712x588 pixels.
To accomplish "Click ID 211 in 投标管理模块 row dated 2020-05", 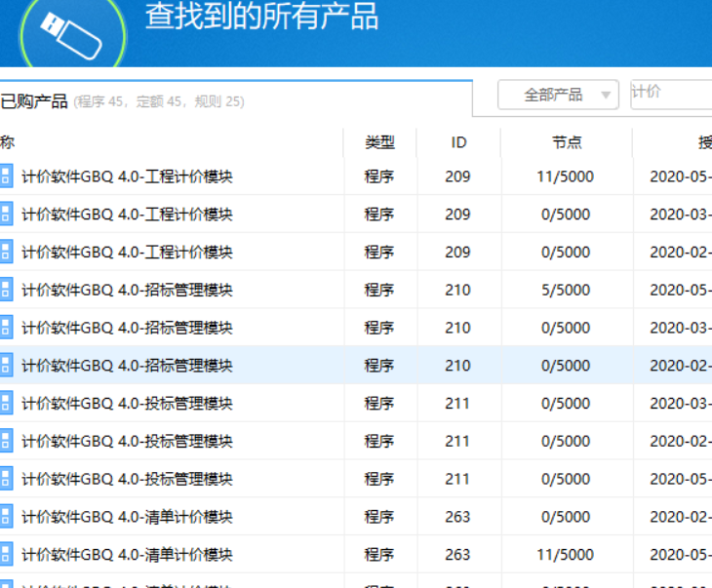I will coord(457,479).
